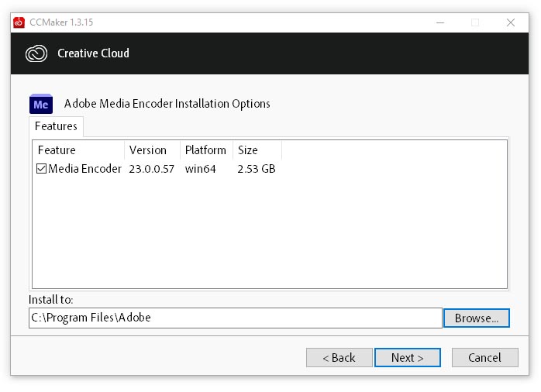Image resolution: width=541 pixels, height=392 pixels.
Task: Click platform value win64
Action: (x=201, y=169)
